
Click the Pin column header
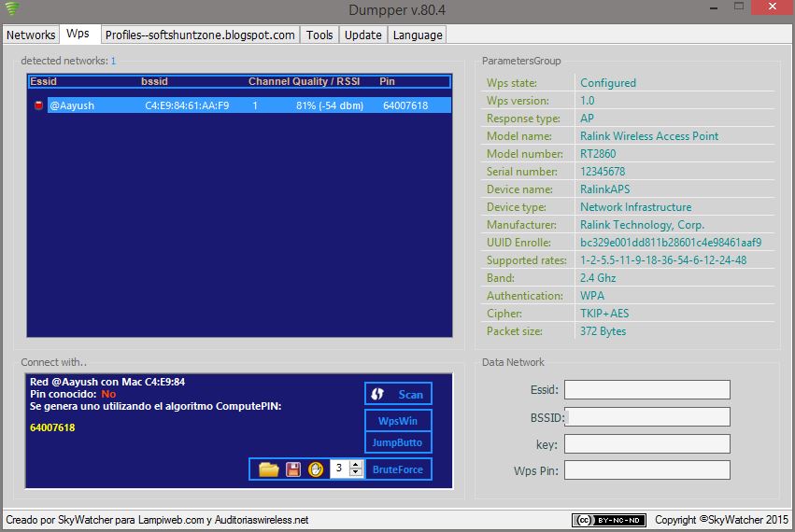point(387,81)
